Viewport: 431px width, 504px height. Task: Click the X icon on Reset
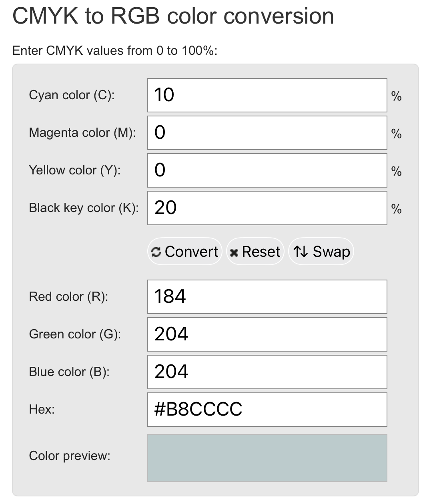[235, 252]
